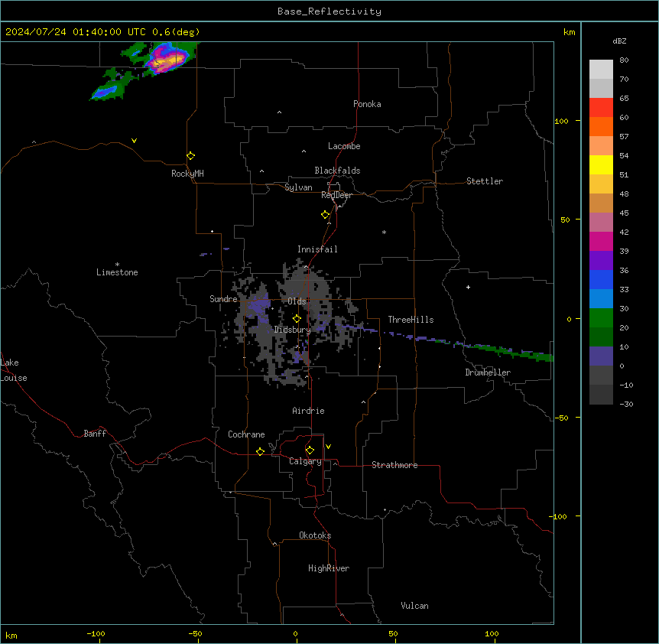The height and width of the screenshot is (644, 659).
Task: Click the Calgary label
Action: point(305,461)
